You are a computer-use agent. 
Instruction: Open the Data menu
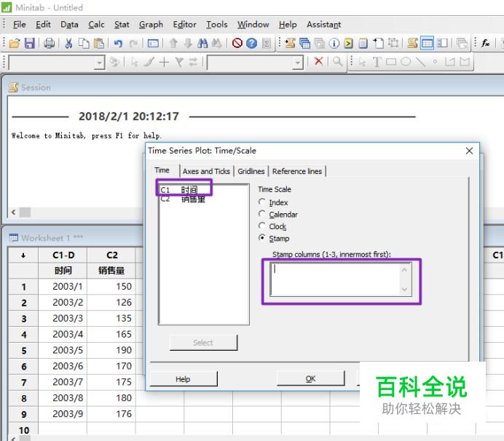69,25
